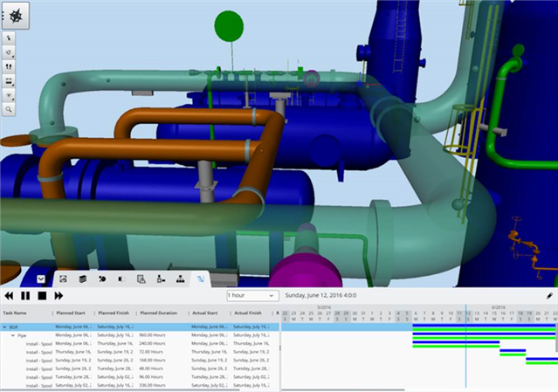Sort by Planned Start column header
Screen dimensions: 558x392
point(71,313)
